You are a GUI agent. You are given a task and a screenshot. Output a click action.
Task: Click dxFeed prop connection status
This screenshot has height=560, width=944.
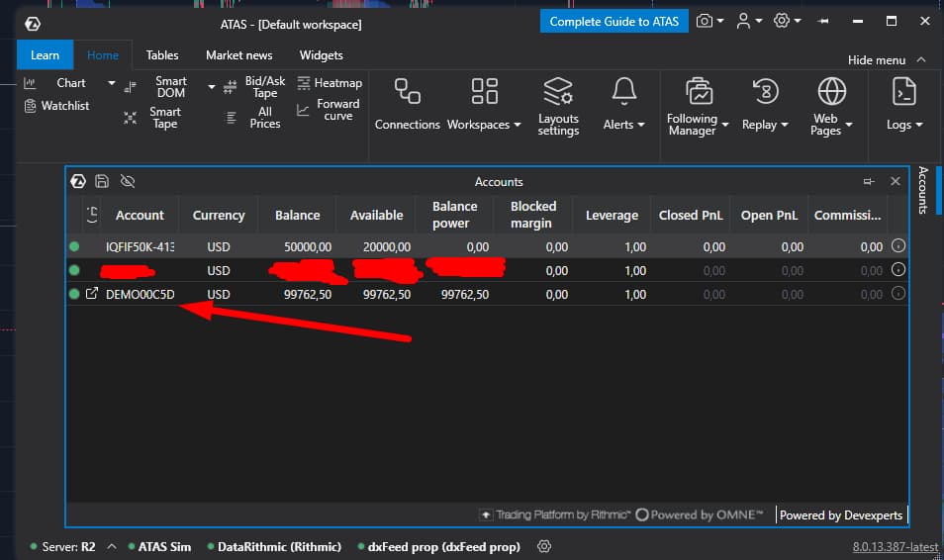tap(439, 547)
